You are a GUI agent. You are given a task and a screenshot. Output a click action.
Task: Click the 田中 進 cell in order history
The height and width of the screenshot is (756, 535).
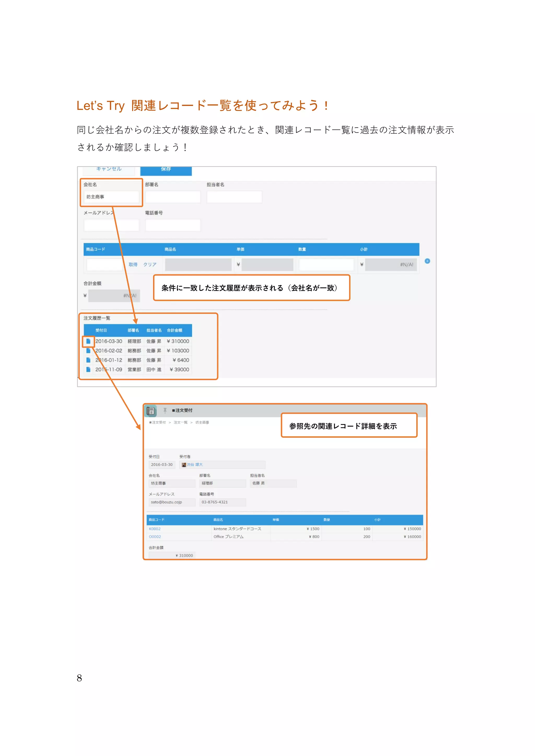[154, 369]
